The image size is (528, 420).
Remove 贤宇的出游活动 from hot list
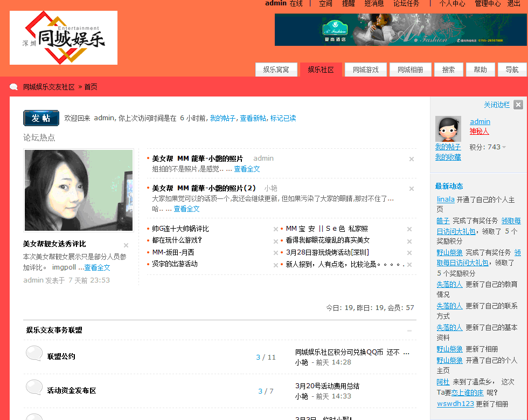point(276,265)
